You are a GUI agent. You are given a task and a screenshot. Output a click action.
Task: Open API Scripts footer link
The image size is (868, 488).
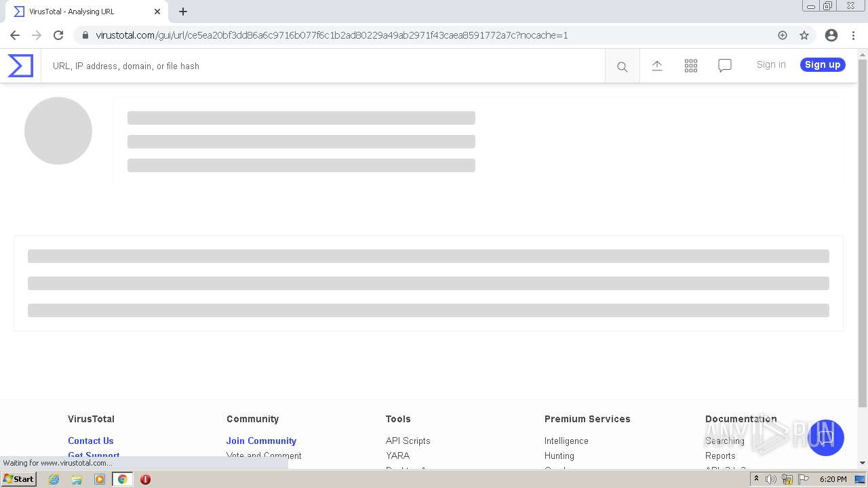click(408, 441)
